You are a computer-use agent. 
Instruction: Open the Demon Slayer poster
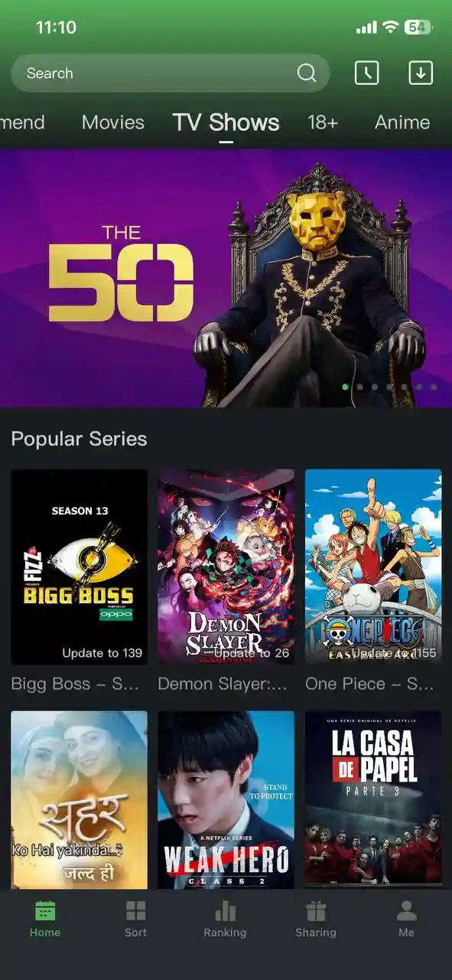tap(226, 567)
